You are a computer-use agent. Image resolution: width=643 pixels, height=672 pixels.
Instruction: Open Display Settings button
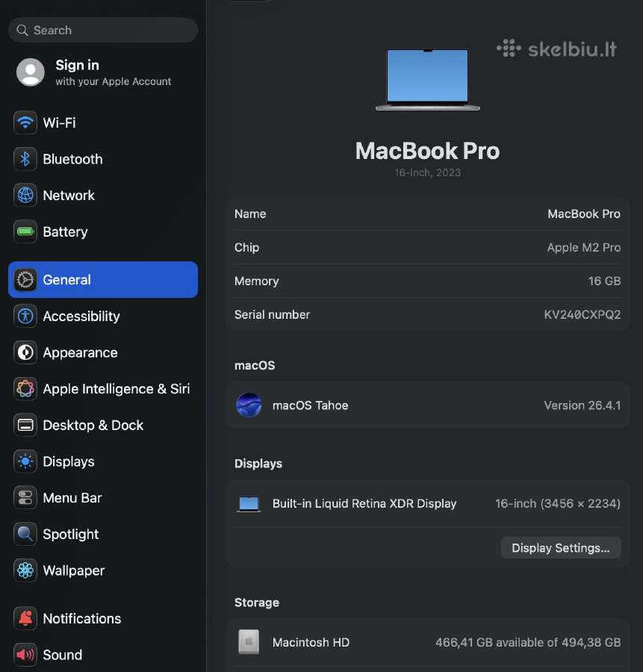coord(561,548)
